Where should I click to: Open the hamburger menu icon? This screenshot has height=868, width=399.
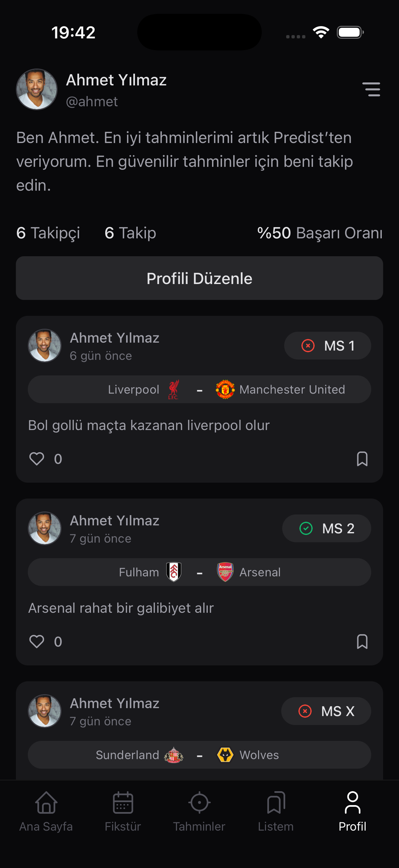pyautogui.click(x=371, y=89)
